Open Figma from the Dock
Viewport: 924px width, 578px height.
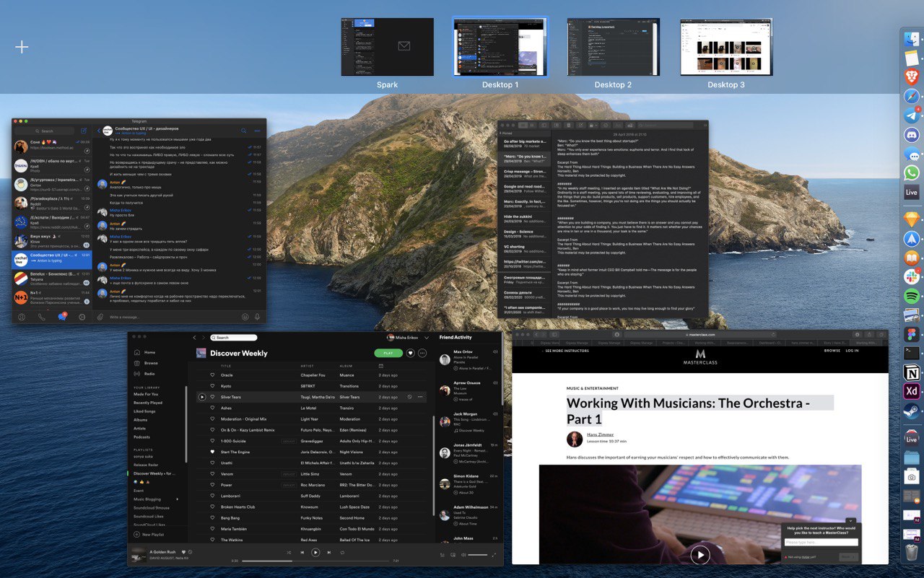[912, 334]
